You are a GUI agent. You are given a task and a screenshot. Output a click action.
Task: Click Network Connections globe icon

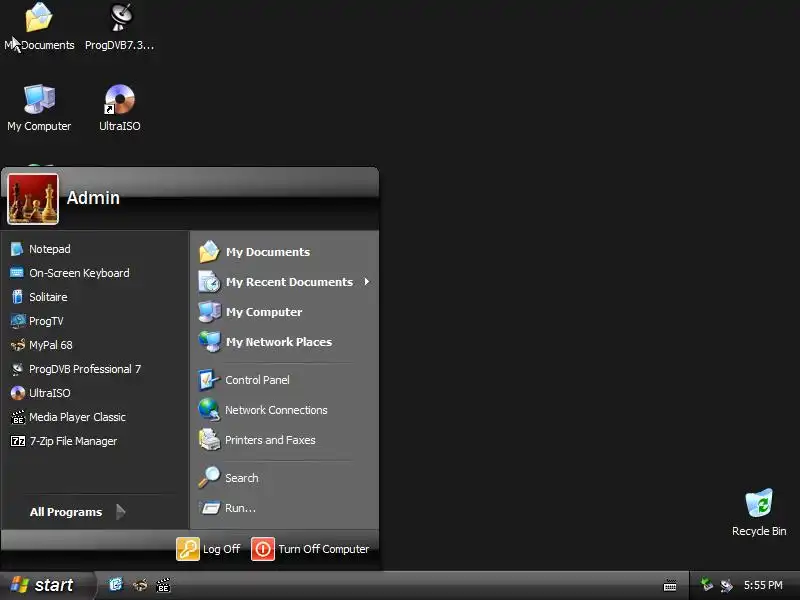click(x=209, y=410)
